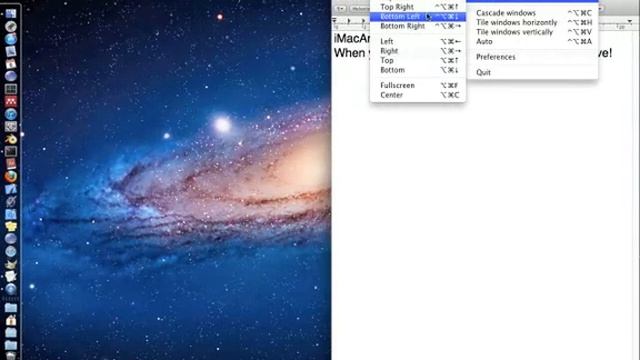
Task: Select Auto arrangement option
Action: pyautogui.click(x=533, y=42)
